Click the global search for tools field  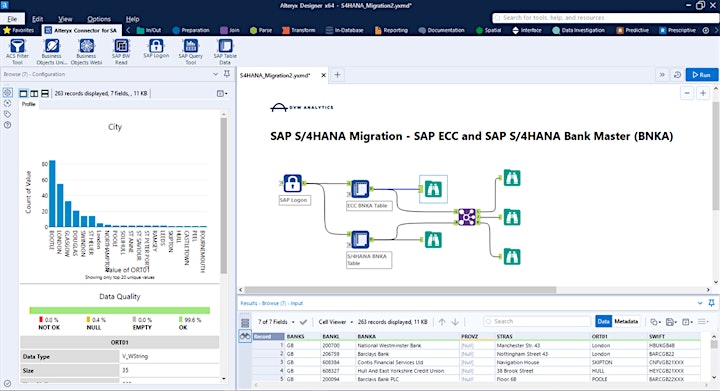click(x=605, y=18)
